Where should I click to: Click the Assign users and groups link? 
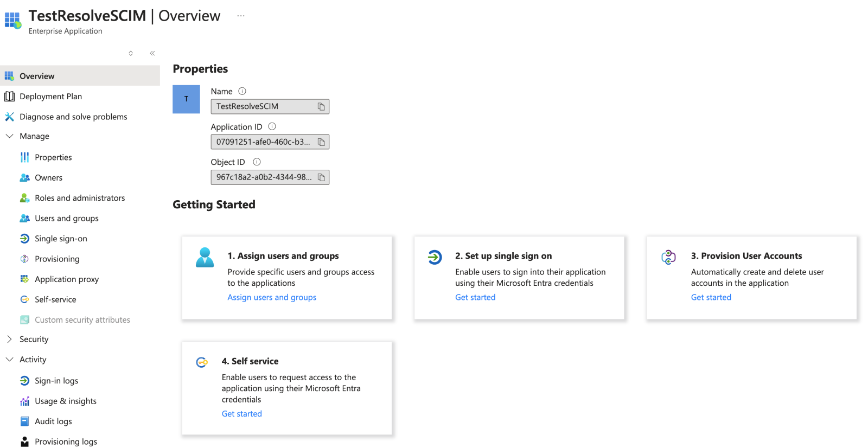tap(272, 297)
